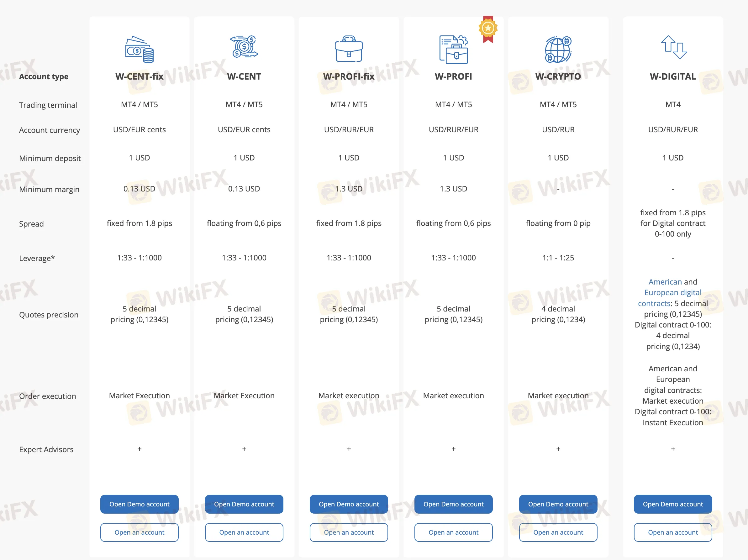
Task: Open Demo account for W-CENT-fix
Action: point(139,504)
